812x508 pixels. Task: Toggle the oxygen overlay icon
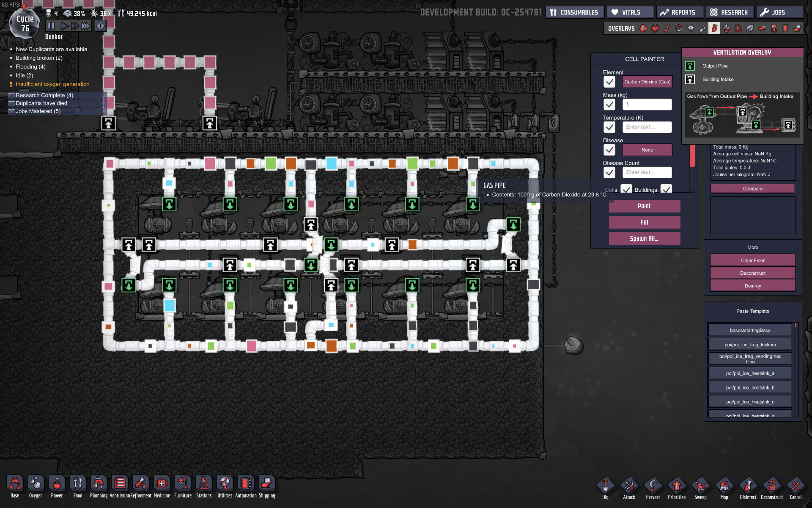click(643, 28)
